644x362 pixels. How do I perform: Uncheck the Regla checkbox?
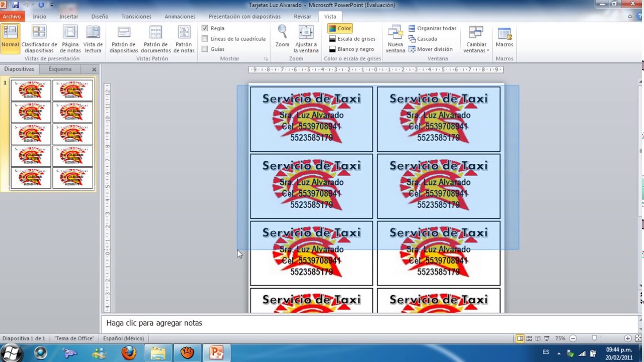(205, 29)
